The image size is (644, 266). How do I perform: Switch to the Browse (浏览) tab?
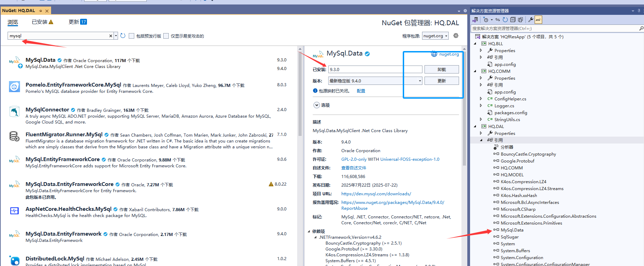pyautogui.click(x=13, y=22)
